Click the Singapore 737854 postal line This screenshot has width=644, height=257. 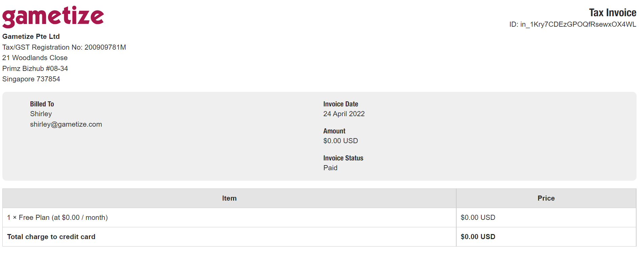[x=31, y=79]
